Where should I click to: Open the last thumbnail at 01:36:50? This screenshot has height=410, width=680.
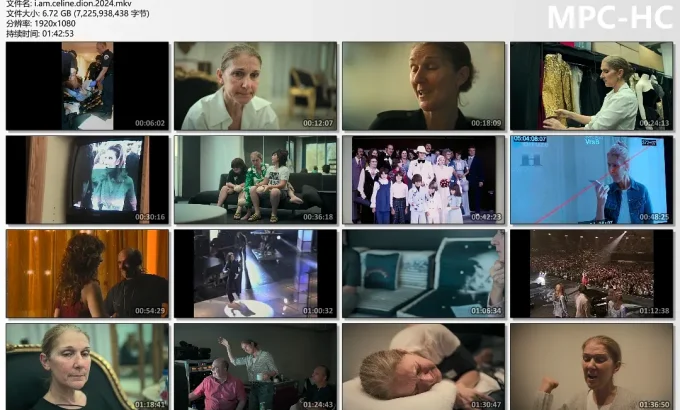point(592,366)
